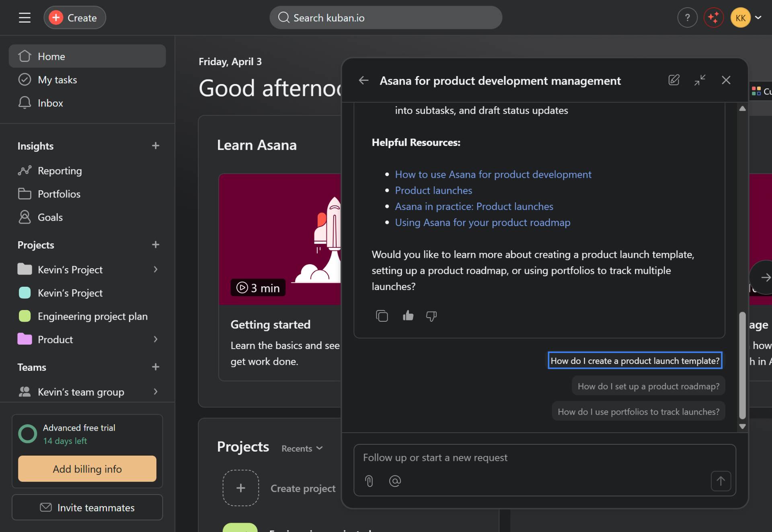Open 'Using Asana for your product roadmap' link

click(482, 223)
